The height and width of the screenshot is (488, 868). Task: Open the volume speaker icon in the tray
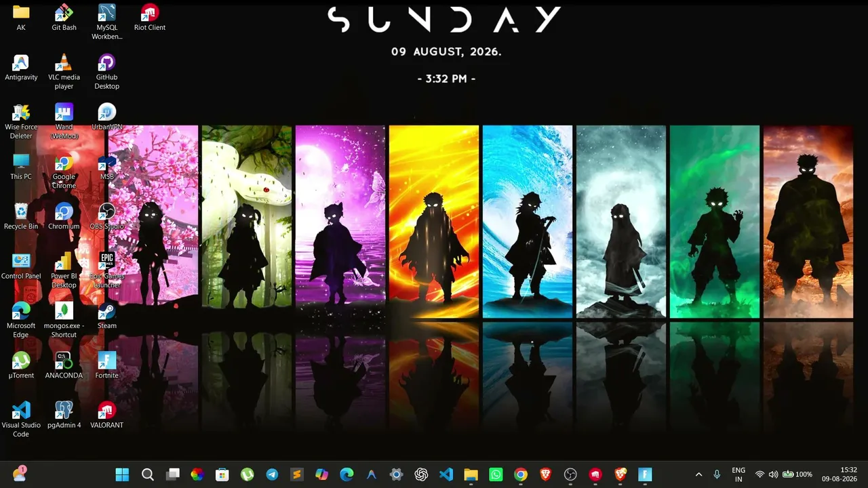click(x=774, y=474)
